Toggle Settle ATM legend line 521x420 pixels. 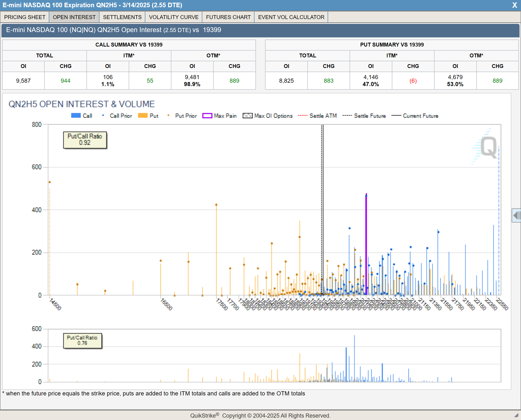[302, 116]
